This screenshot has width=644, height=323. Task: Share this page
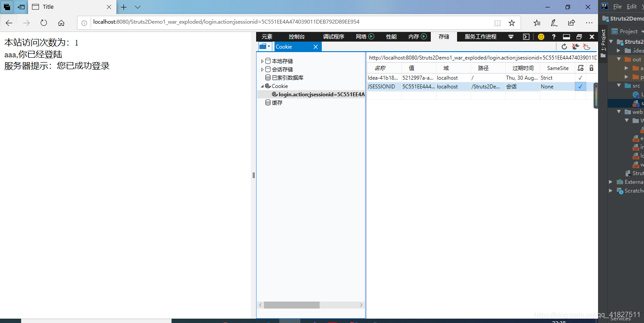click(571, 23)
